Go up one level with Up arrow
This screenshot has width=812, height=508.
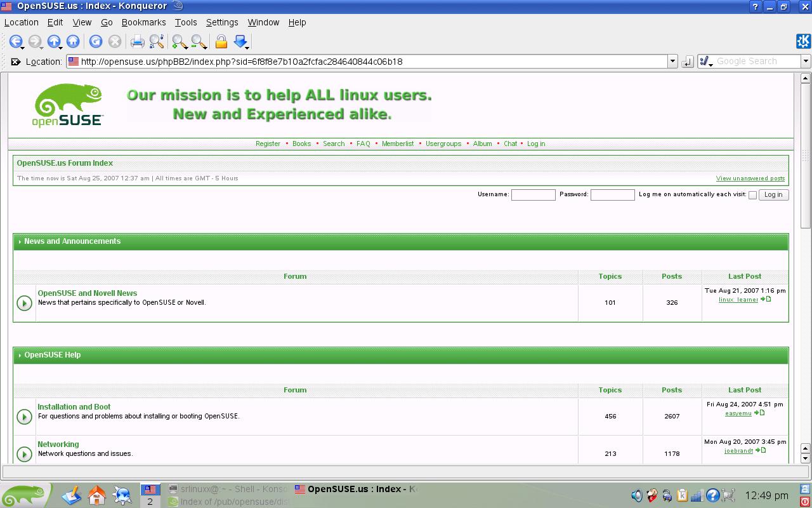click(x=53, y=41)
